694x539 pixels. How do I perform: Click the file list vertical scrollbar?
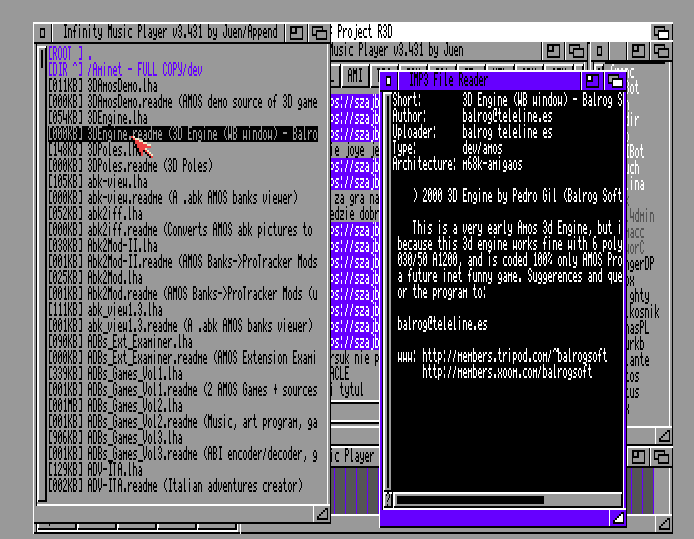(x=42, y=274)
